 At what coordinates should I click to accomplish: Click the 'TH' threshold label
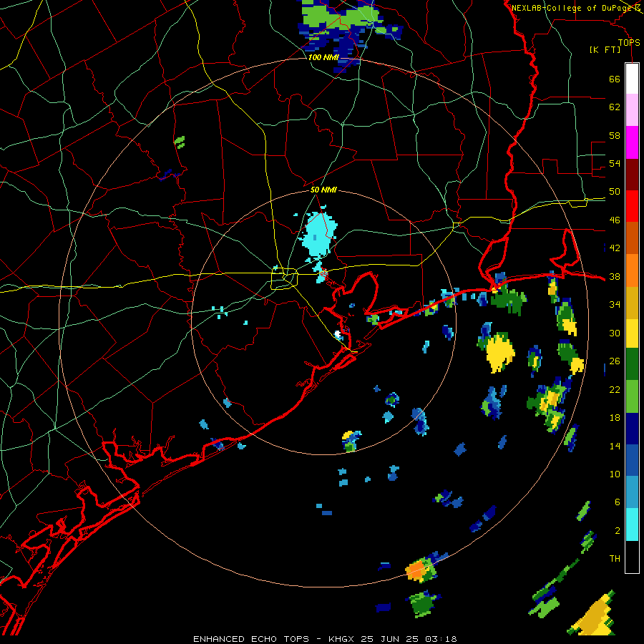click(x=615, y=559)
